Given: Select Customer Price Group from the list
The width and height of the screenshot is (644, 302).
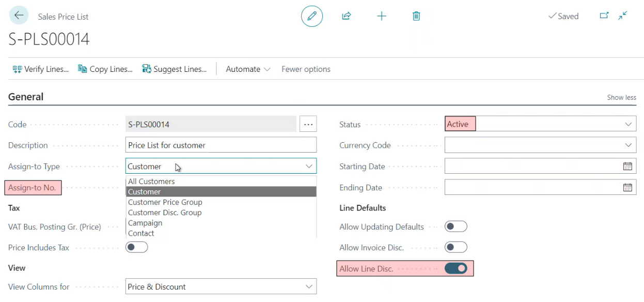Looking at the screenshot, I should [165, 202].
